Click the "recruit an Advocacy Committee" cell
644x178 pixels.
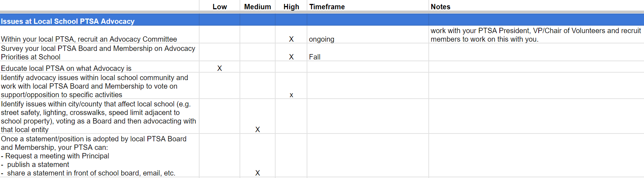click(x=89, y=39)
